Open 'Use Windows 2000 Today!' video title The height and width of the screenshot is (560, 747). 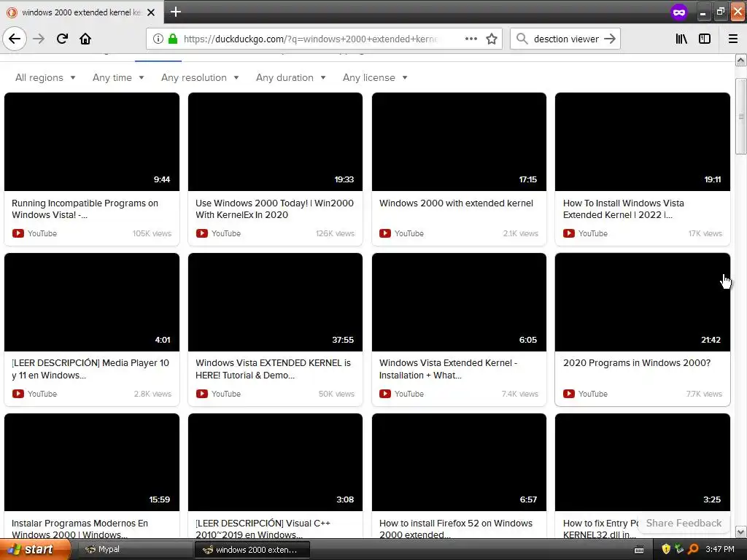(274, 209)
